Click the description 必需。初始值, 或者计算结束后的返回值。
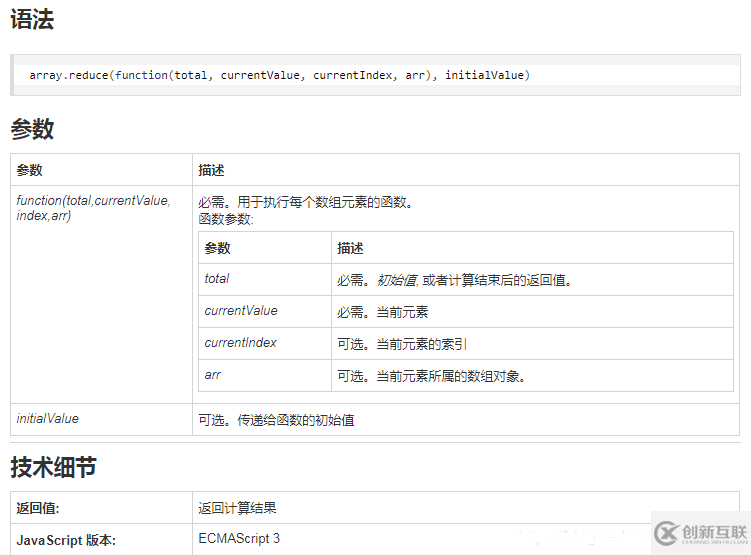Screen dimensions: 751x555 [455, 280]
